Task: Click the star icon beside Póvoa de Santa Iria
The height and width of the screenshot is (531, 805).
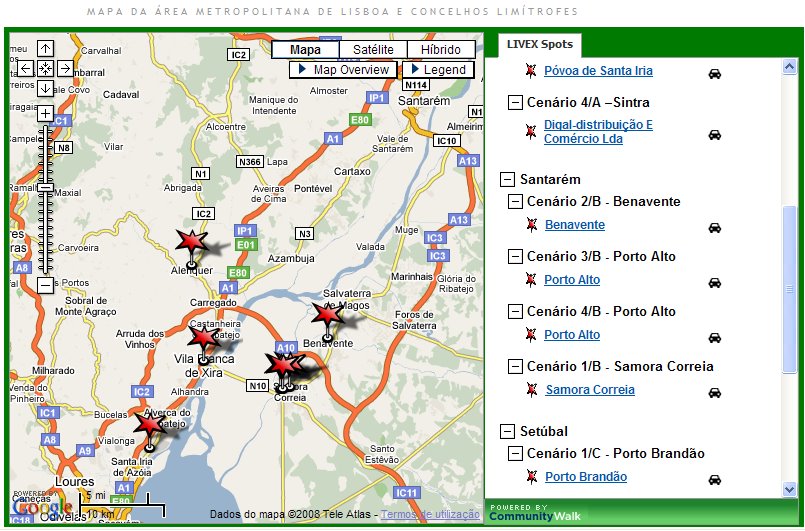Action: click(x=531, y=70)
